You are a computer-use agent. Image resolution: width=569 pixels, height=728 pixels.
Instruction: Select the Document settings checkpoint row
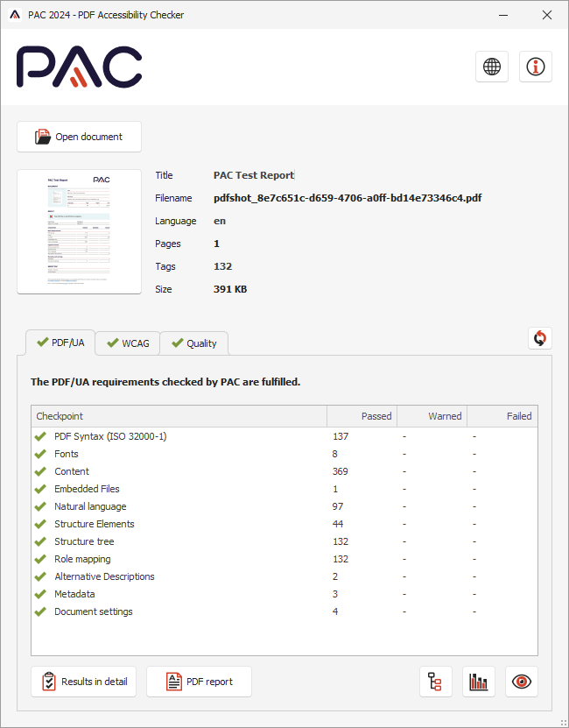tap(284, 611)
